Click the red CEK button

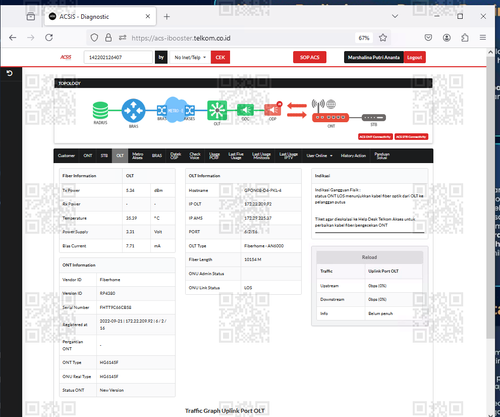tap(220, 57)
